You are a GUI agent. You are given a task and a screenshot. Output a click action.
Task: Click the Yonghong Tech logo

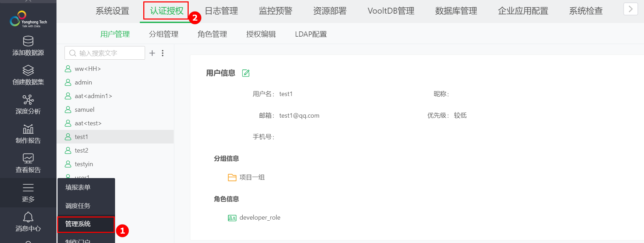click(28, 19)
